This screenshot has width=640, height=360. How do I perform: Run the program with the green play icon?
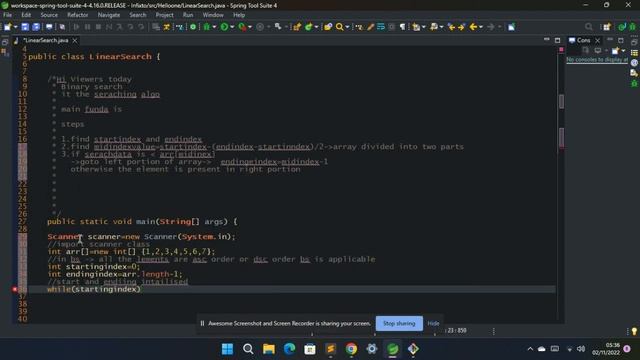point(224,27)
